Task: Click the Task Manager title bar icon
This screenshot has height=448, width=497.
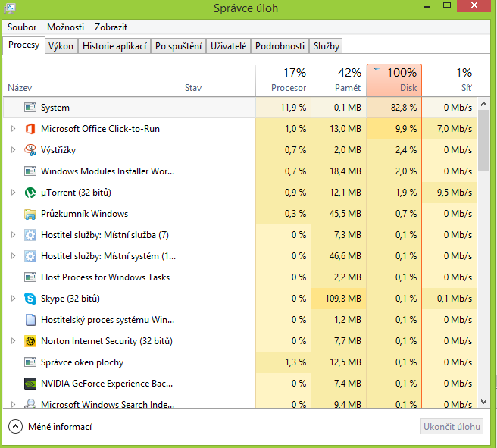Action: point(10,8)
